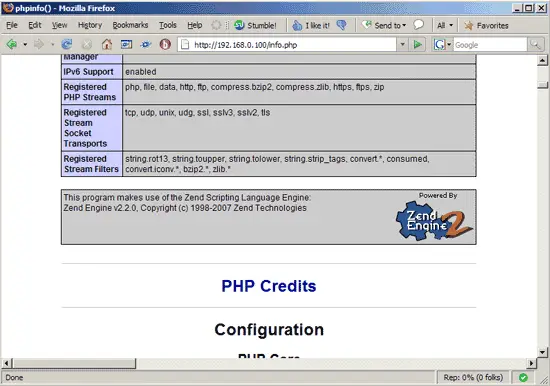The image size is (550, 386).
Task: Click the page icon in the address bar
Action: [x=185, y=45]
